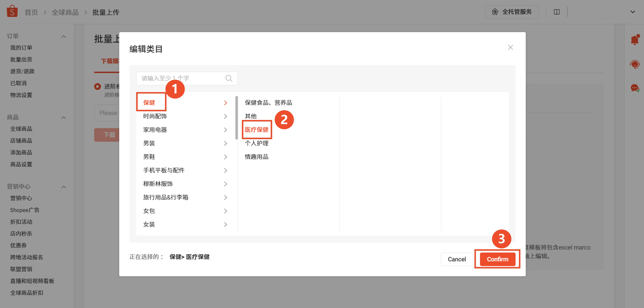This screenshot has height=308, width=644.
Task: Collapse the 营销中心 sidebar section
Action: (x=64, y=187)
